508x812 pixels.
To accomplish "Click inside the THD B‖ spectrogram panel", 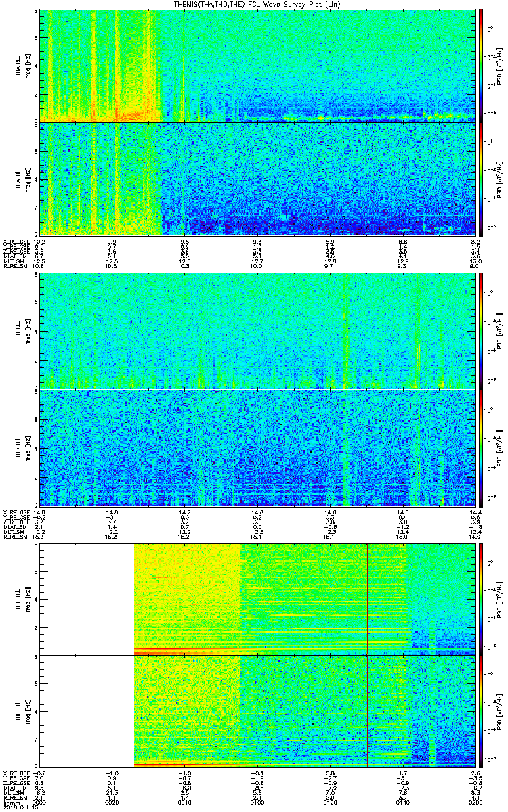I will click(x=257, y=447).
